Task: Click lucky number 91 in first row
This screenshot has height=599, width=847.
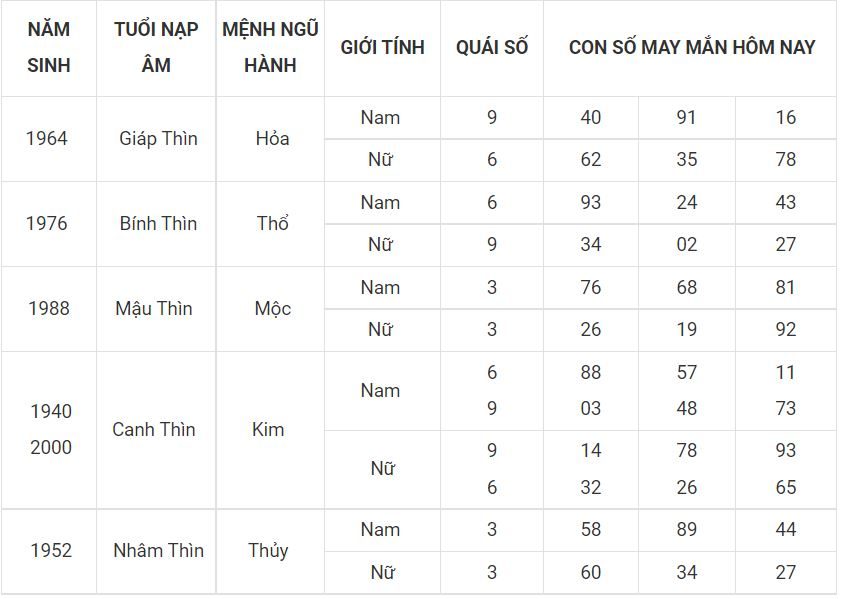Action: 686,117
